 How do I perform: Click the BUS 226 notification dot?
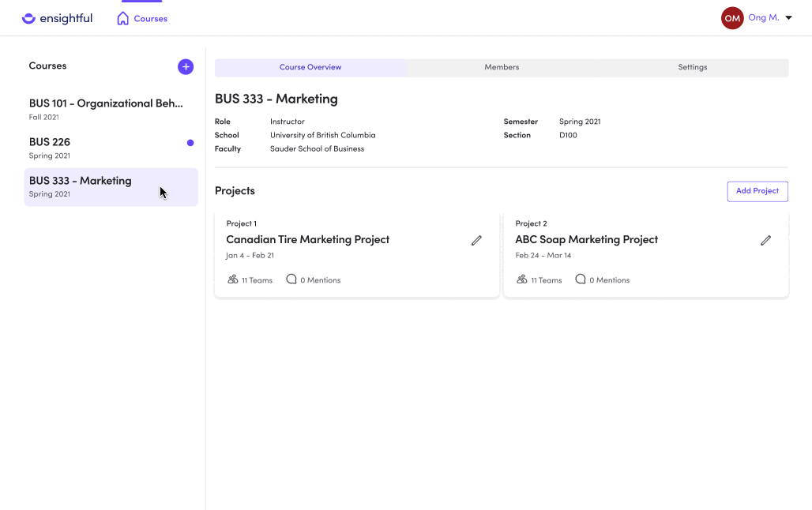[x=190, y=143]
